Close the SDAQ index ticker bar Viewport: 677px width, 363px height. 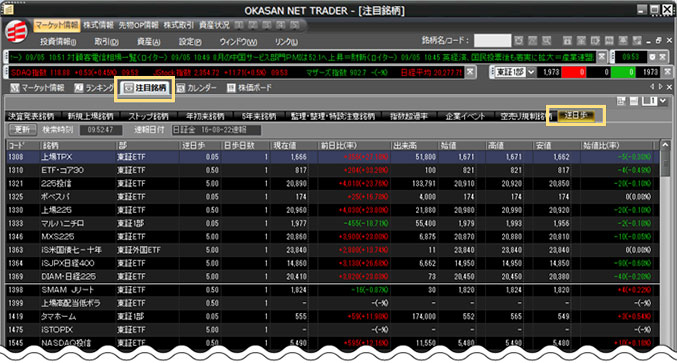point(470,72)
